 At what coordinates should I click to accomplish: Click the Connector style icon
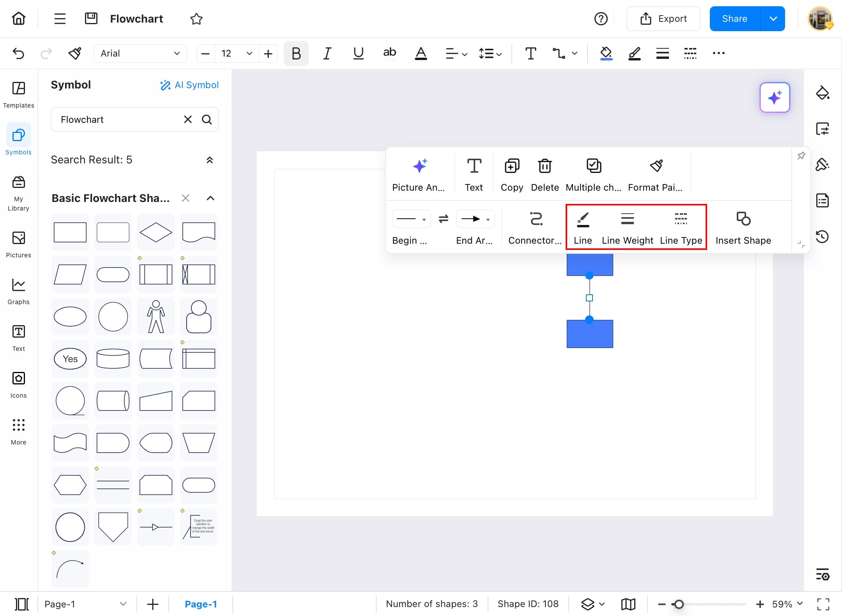pos(536,219)
